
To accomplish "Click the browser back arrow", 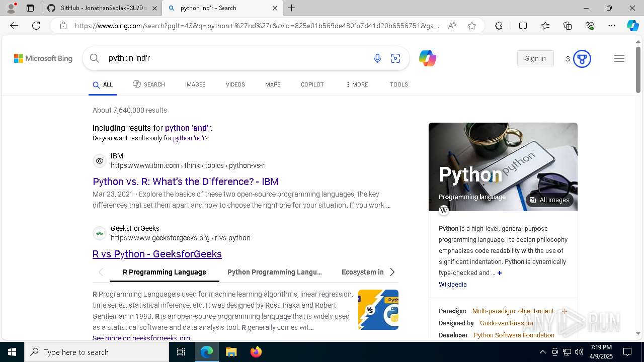I will tap(14, 26).
